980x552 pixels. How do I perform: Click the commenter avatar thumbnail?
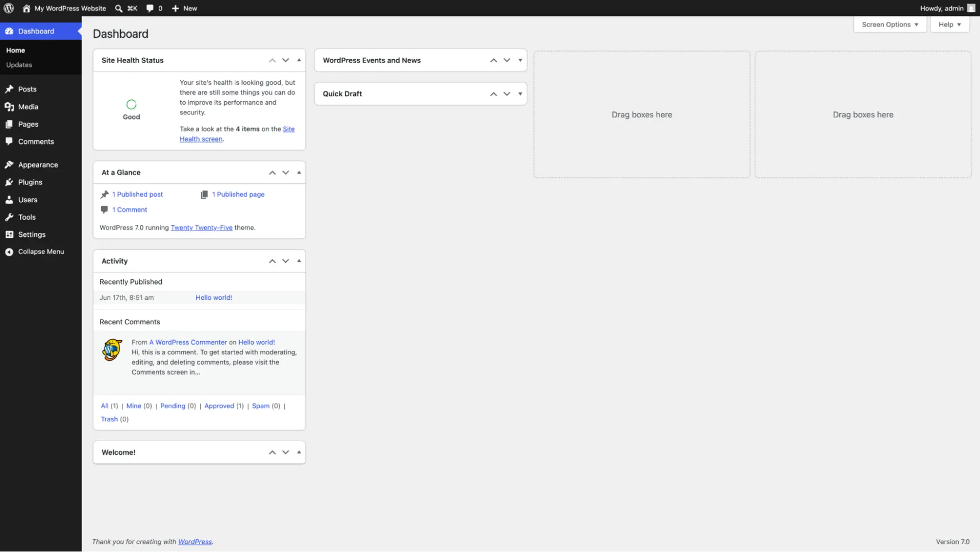112,350
